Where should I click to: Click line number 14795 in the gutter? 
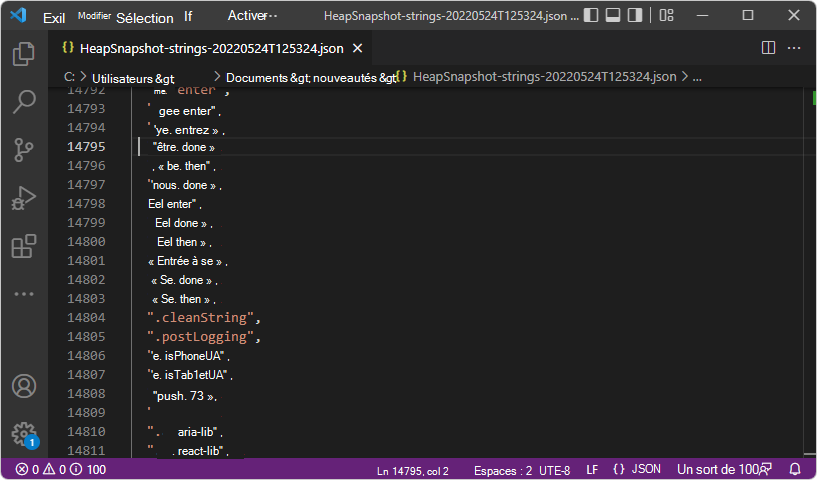[86, 146]
